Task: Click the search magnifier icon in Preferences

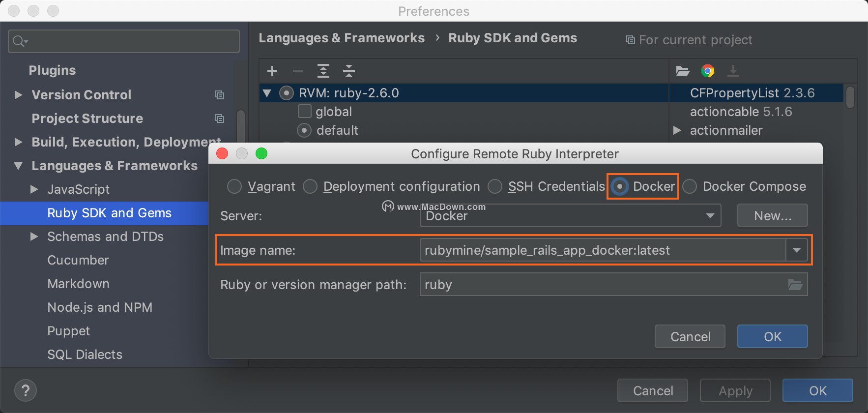Action: (19, 41)
